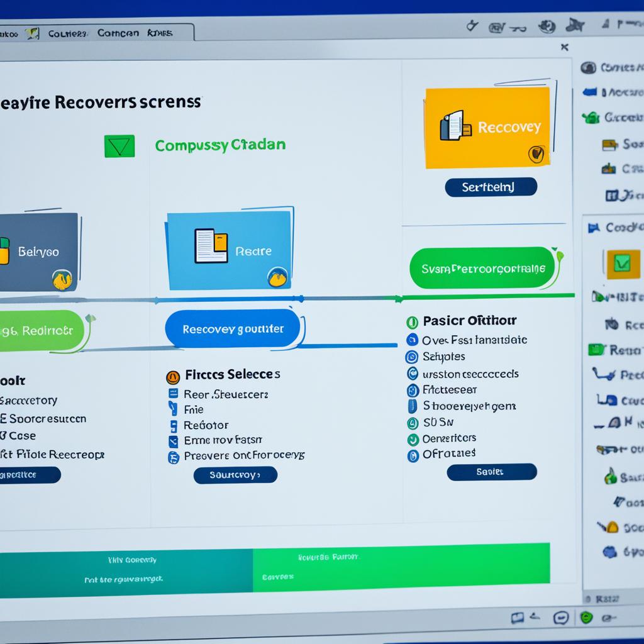Click the green circle icon beside Pasicr Ofkthoır
This screenshot has width=644, height=644.
click(x=412, y=323)
